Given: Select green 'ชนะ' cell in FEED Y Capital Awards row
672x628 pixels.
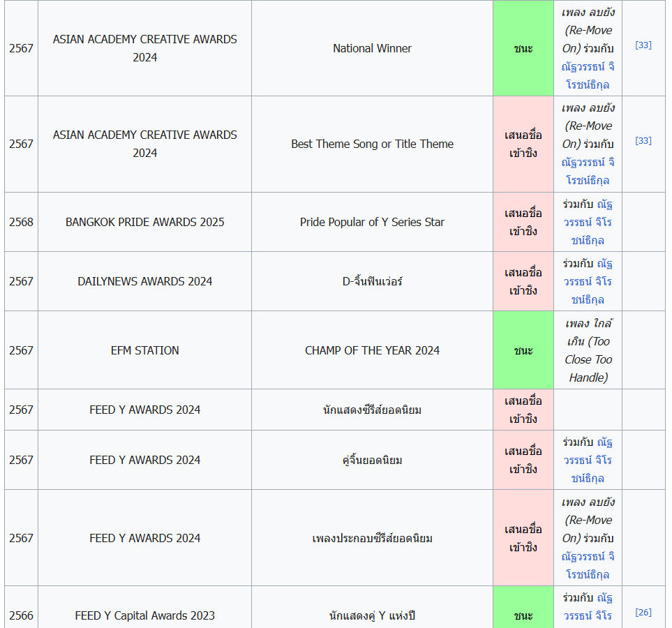Looking at the screenshot, I should click(523, 608).
